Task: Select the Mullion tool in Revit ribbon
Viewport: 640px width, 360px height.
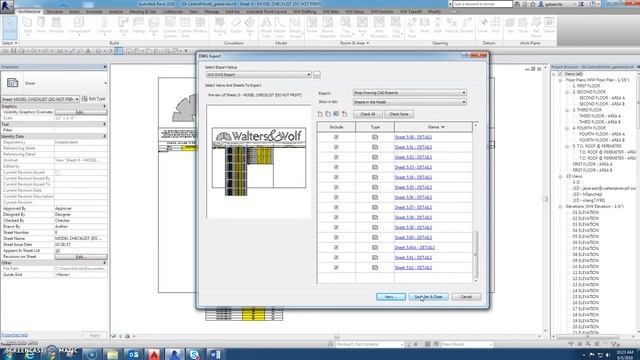Action: click(200, 26)
